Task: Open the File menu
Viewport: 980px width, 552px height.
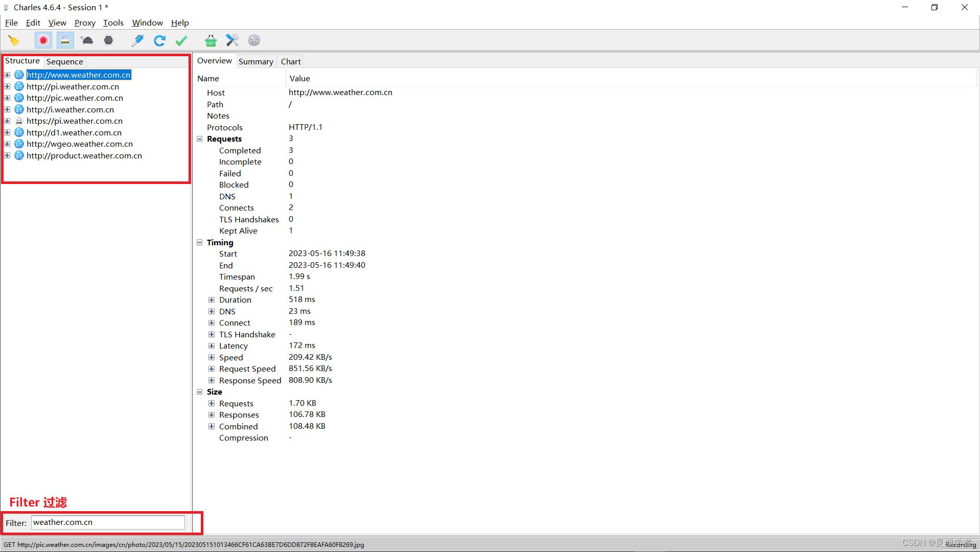Action: click(x=11, y=22)
